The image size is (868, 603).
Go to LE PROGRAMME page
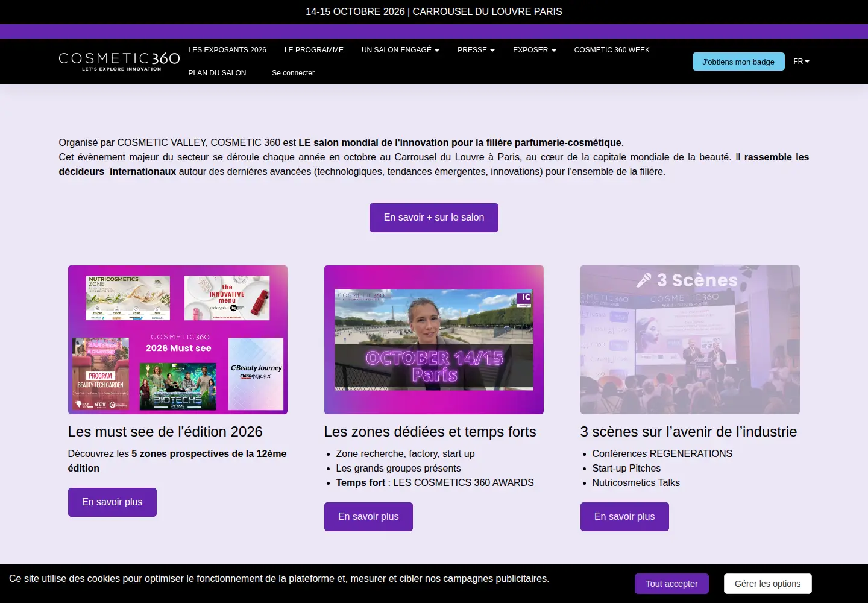click(x=314, y=50)
